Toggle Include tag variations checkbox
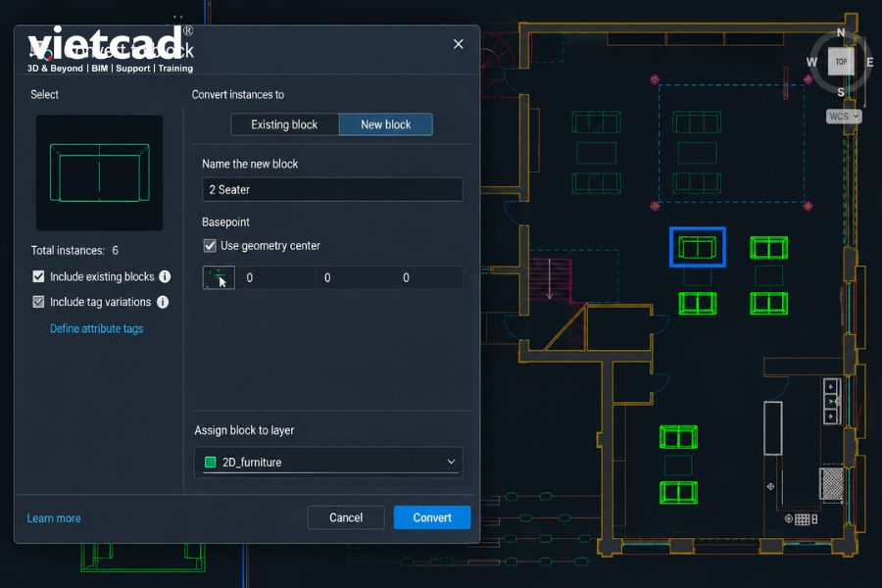 tap(38, 302)
